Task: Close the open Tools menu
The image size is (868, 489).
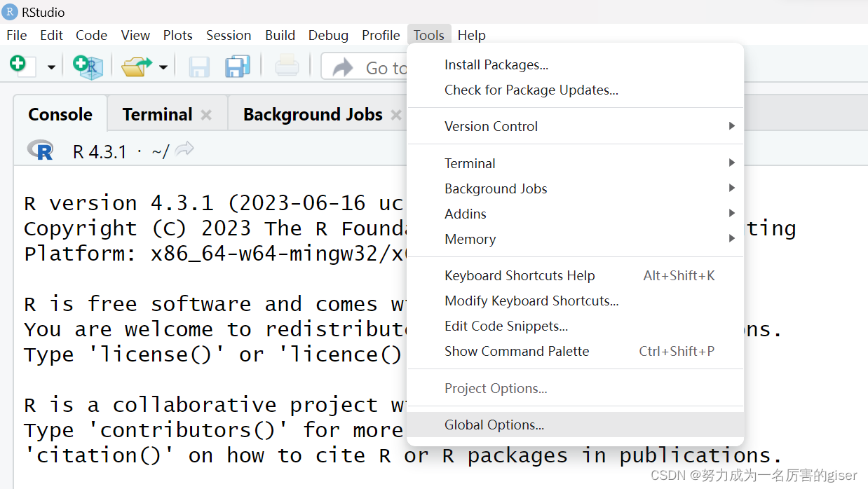Action: click(429, 35)
